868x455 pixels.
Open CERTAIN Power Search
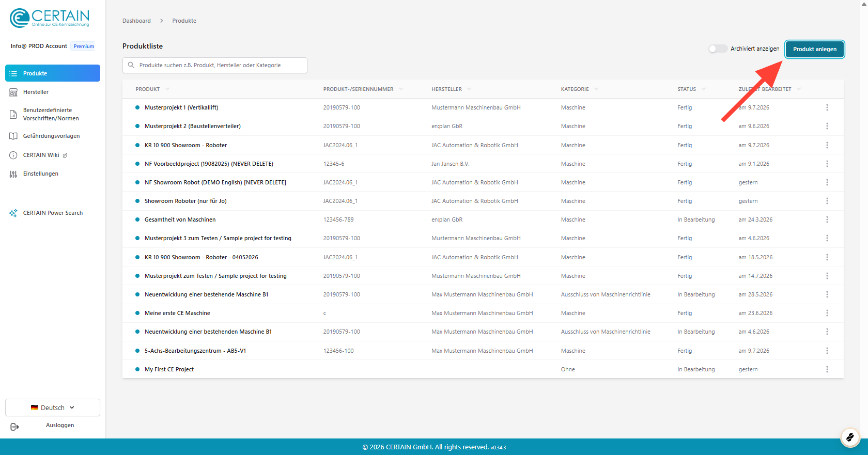[53, 213]
